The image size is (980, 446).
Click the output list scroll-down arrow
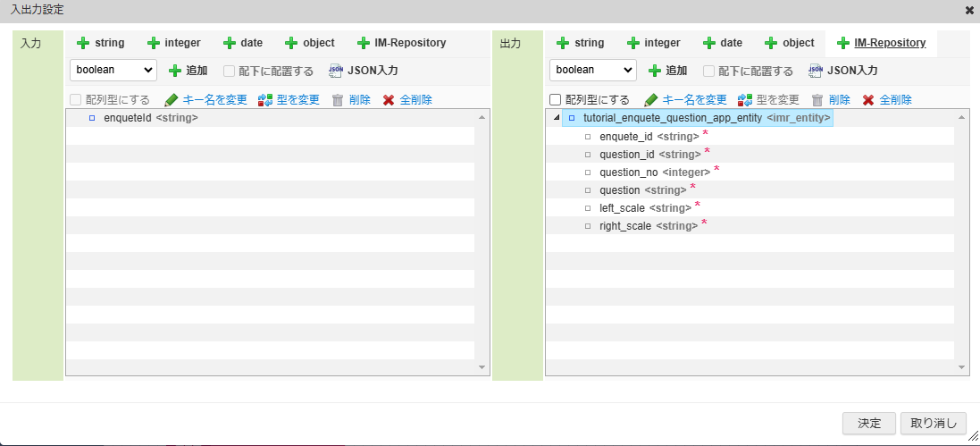coord(961,367)
